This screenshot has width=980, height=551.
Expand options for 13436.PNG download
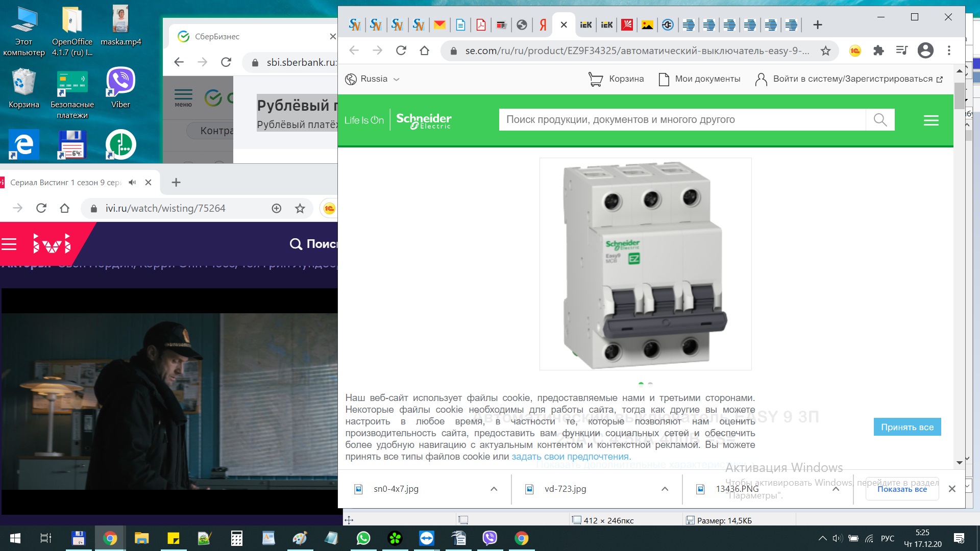(x=836, y=489)
